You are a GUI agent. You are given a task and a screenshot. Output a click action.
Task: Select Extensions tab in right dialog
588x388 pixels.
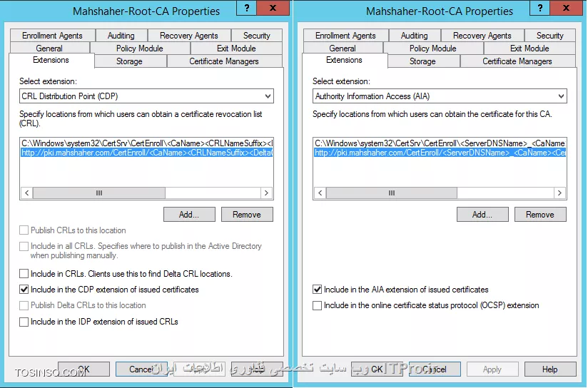[x=344, y=60]
